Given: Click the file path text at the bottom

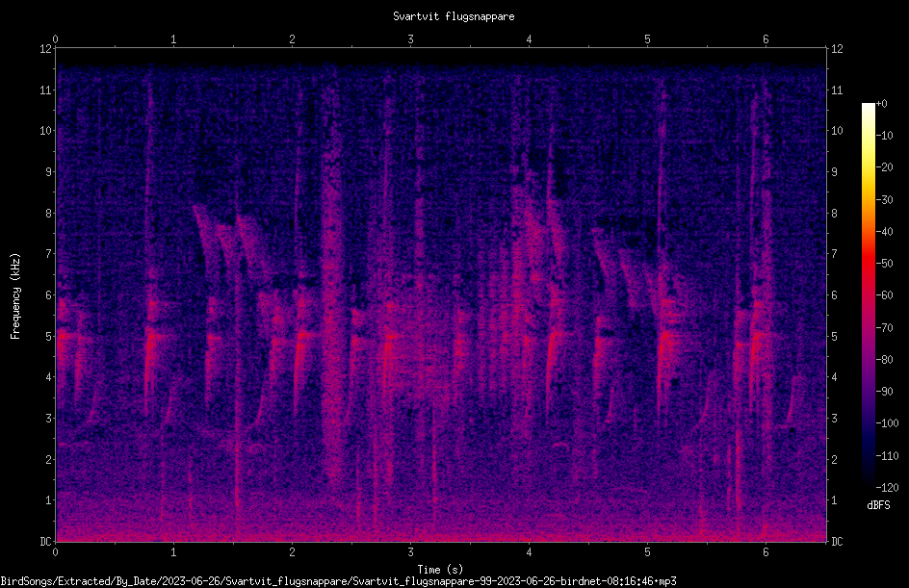Looking at the screenshot, I should (x=338, y=581).
